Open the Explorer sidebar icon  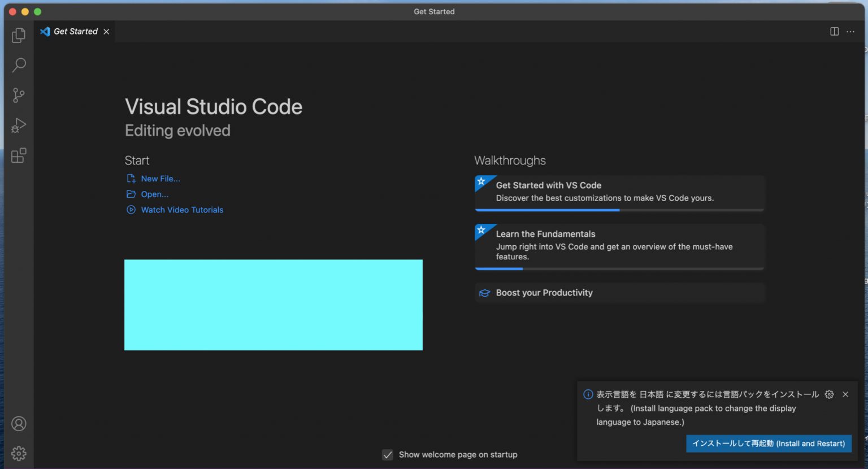tap(19, 35)
